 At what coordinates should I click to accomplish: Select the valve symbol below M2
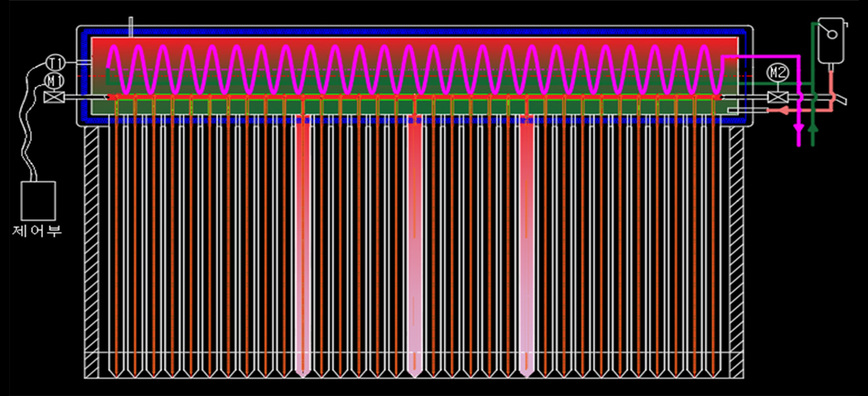(x=777, y=98)
